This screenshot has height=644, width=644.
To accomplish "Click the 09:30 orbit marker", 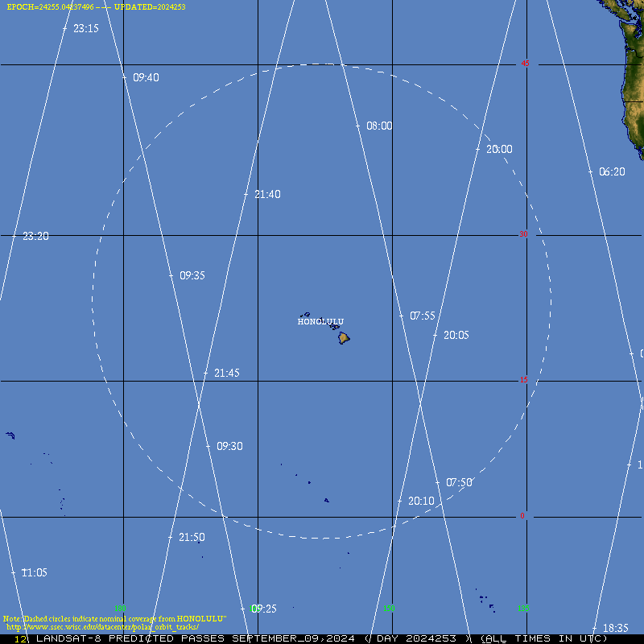I will [229, 446].
